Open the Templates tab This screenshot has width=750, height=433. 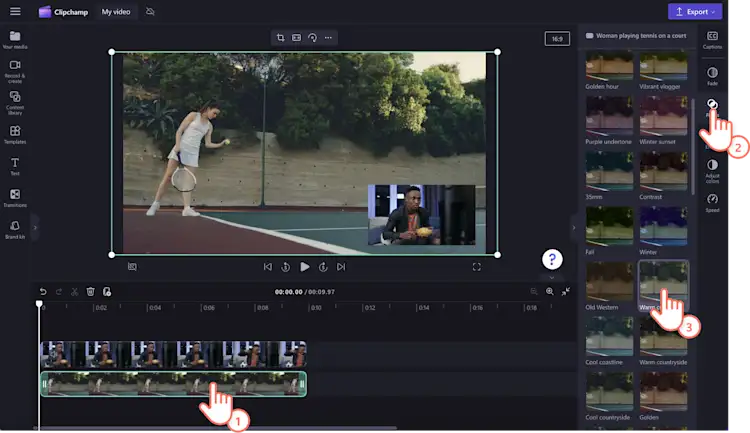pyautogui.click(x=15, y=134)
